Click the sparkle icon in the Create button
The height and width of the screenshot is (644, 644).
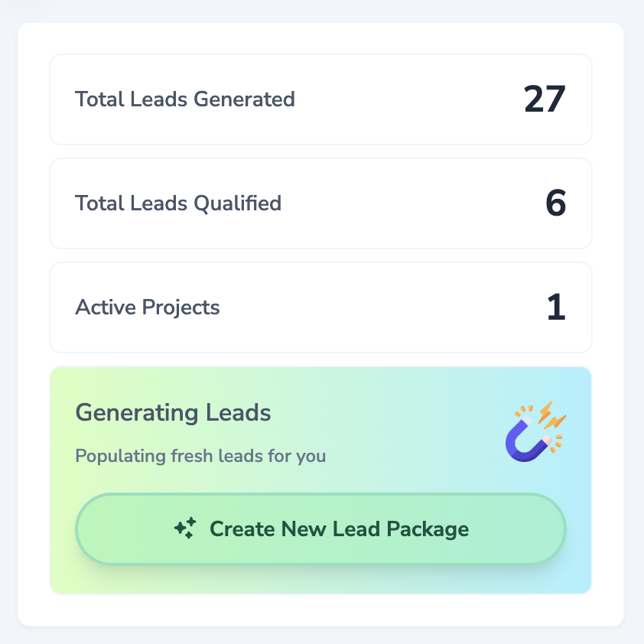tap(185, 529)
